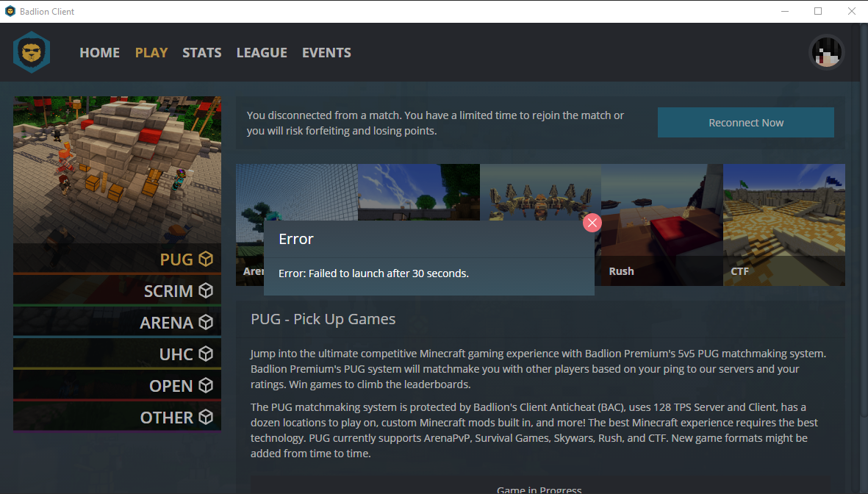Select the SCRIM game mode

tap(118, 291)
